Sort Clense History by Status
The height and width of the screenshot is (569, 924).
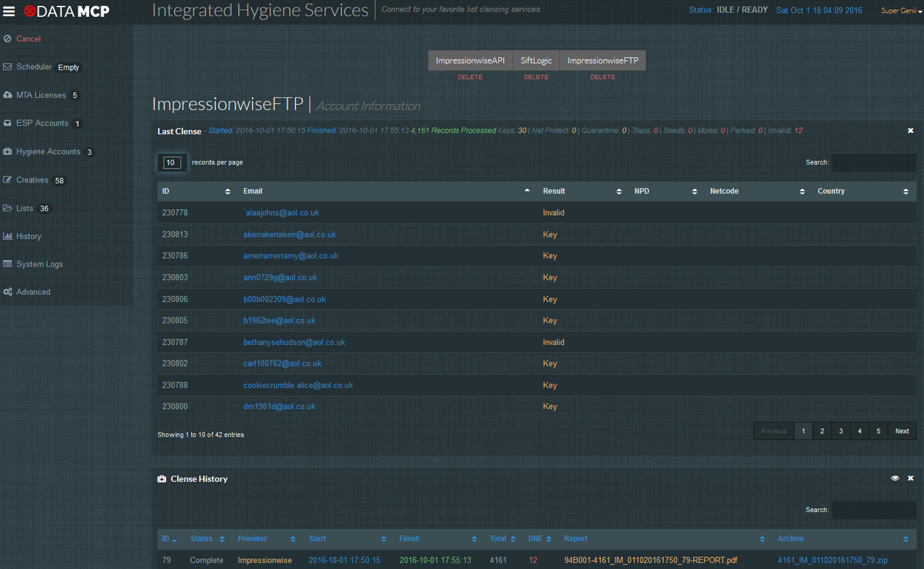pos(209,539)
